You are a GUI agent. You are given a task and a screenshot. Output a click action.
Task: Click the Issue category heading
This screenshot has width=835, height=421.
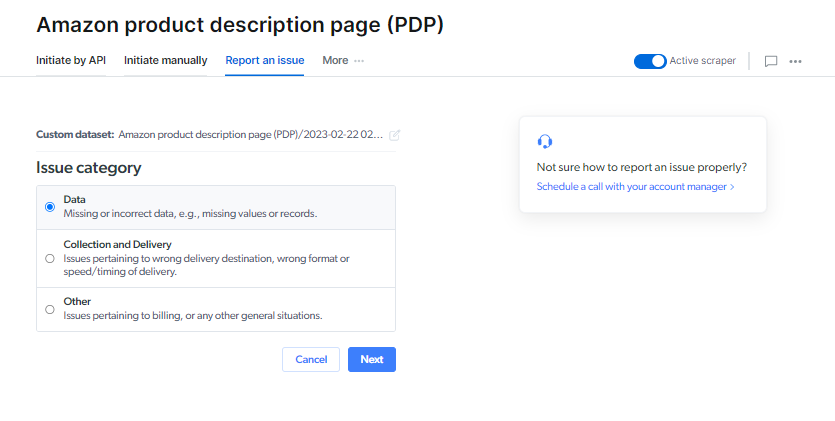[x=89, y=168]
